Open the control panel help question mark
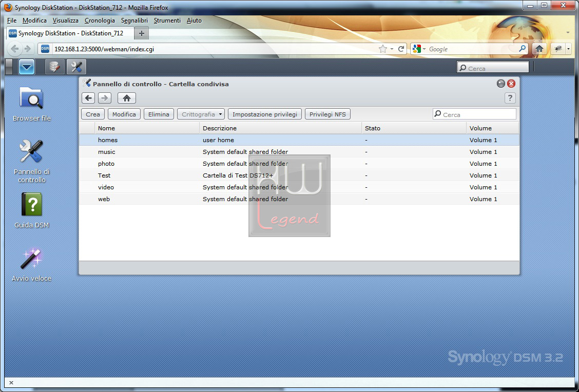Image resolution: width=579 pixels, height=392 pixels. [x=510, y=98]
